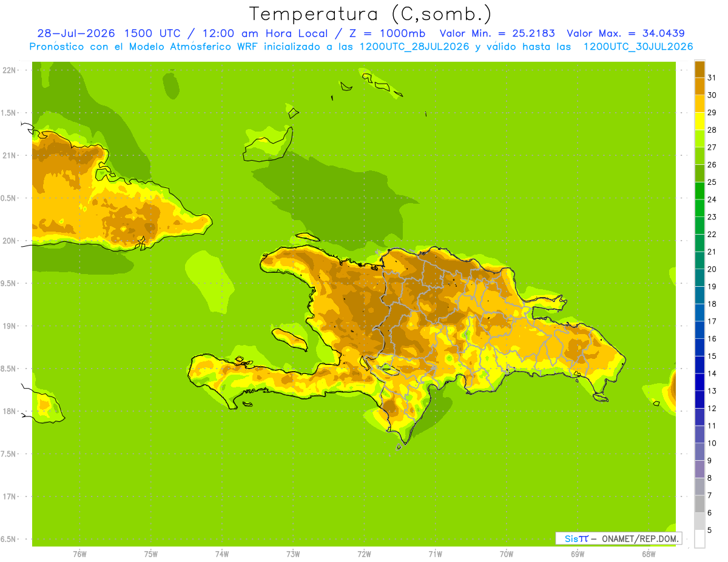Click the "SisTT - ONAMET/REP.DOM." credit label
The image size is (728, 562).
point(619,538)
